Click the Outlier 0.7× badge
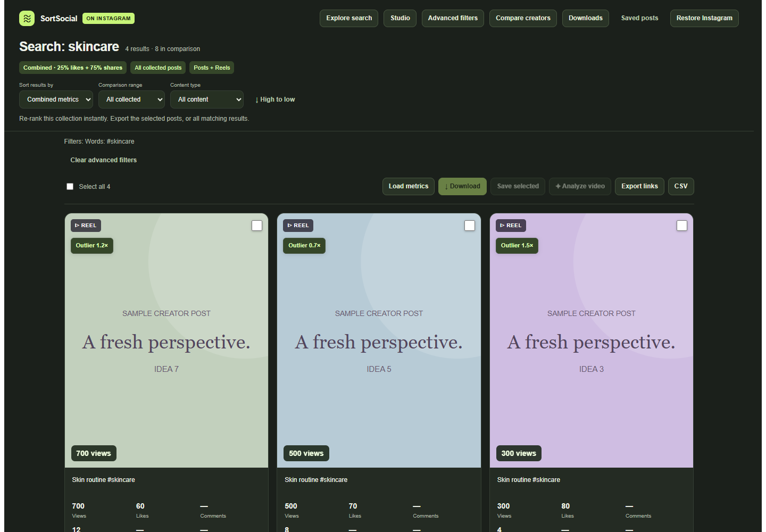 [x=304, y=245]
